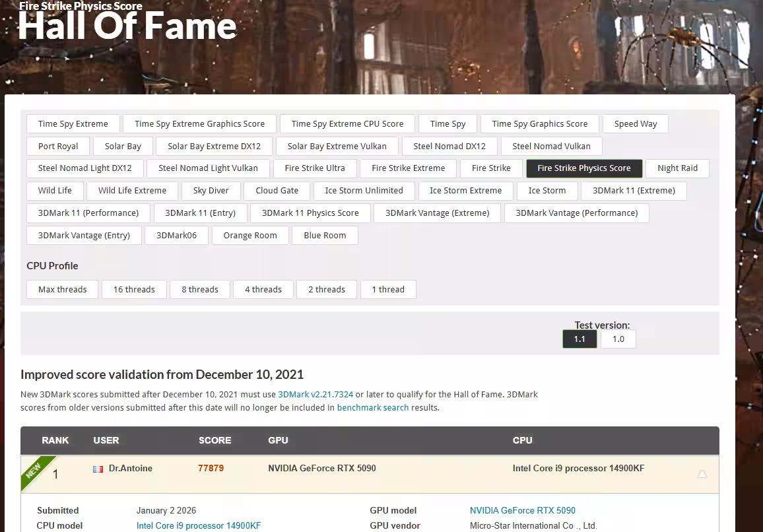This screenshot has height=532, width=763.
Task: Choose the Port Royal benchmark
Action: click(58, 147)
